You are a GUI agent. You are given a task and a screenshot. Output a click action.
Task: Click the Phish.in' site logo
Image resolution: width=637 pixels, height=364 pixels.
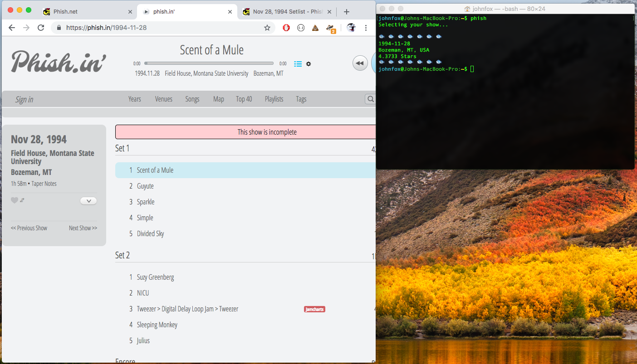tap(59, 61)
